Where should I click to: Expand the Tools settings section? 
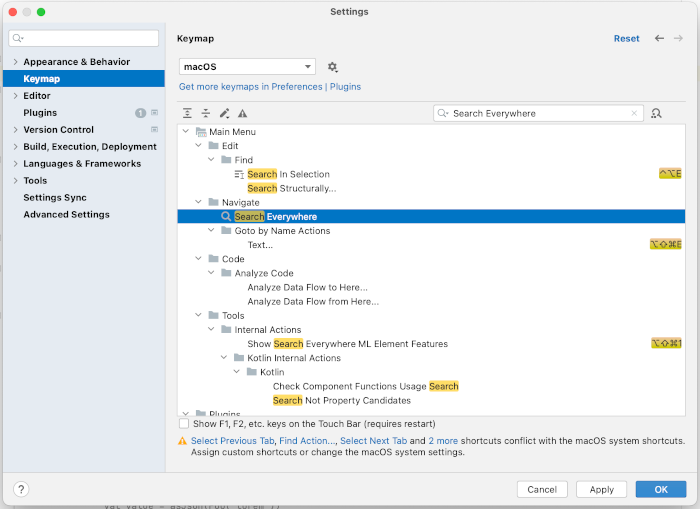(16, 180)
